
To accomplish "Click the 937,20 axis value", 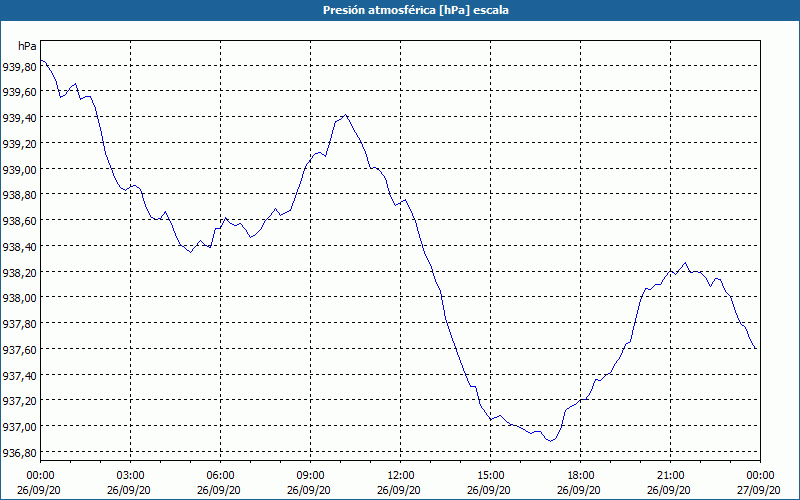I will (19, 401).
